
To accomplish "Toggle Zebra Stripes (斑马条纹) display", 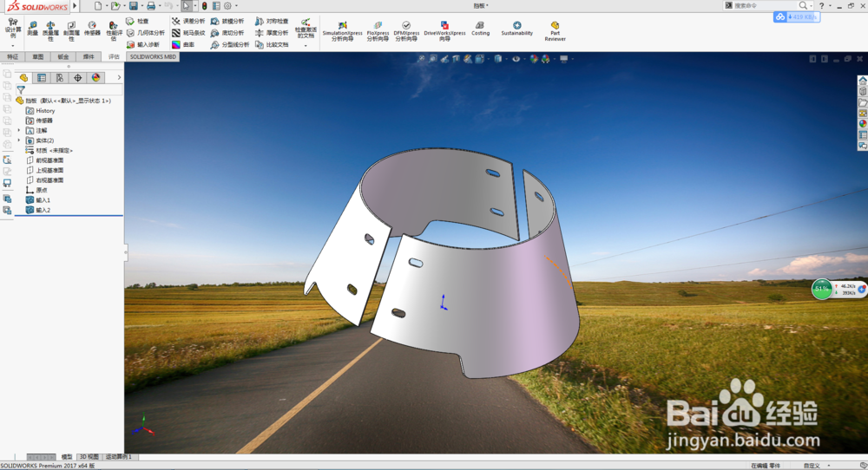I will tap(188, 33).
